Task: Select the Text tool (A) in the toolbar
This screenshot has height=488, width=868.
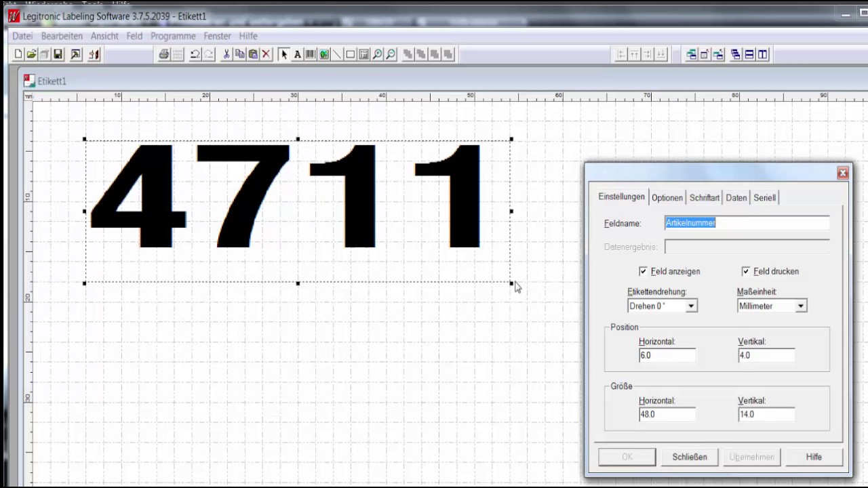Action: (x=297, y=54)
